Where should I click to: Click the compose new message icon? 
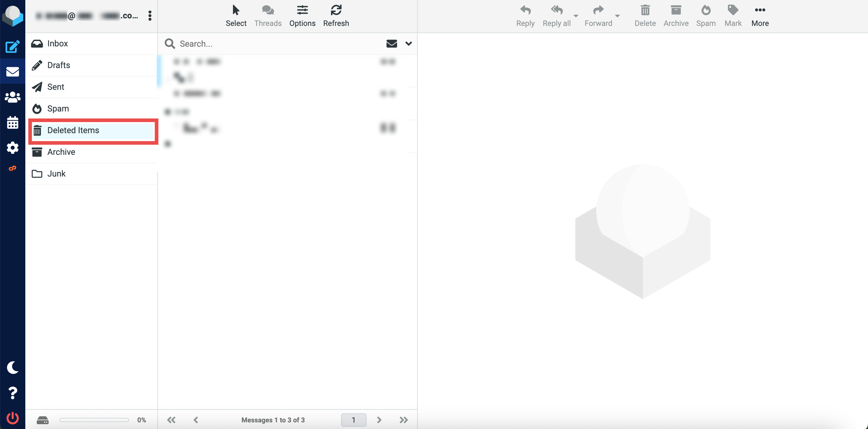12,46
